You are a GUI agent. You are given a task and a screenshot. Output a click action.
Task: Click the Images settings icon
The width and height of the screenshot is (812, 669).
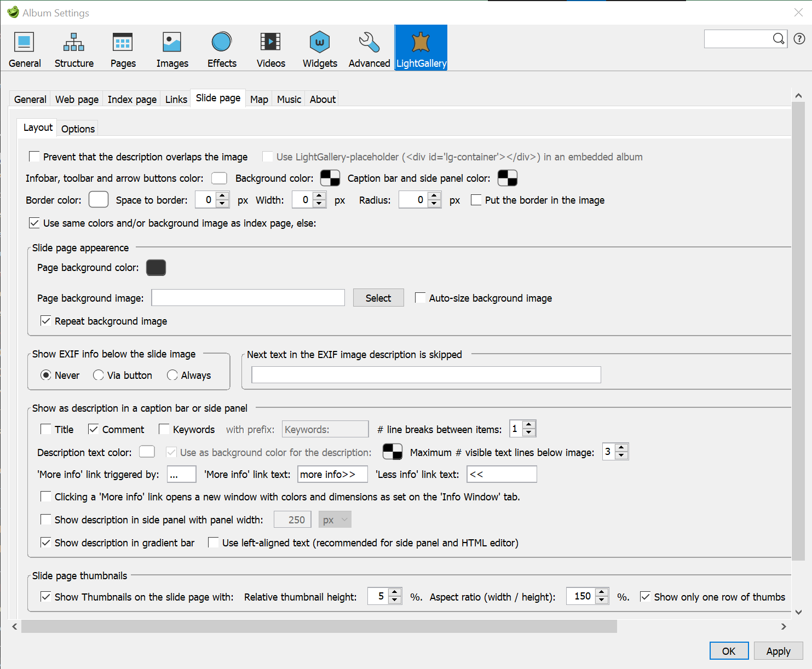tap(171, 48)
